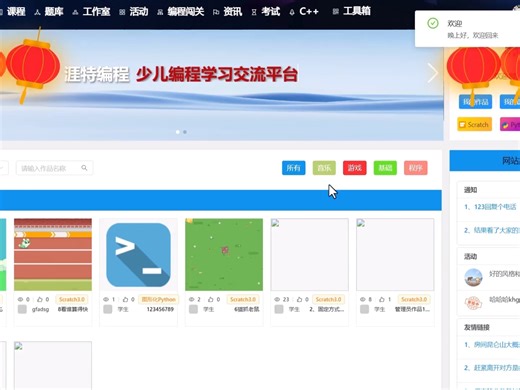Image resolution: width=520 pixels, height=390 pixels.
Task: Open the 考试 navigation item
Action: point(271,12)
